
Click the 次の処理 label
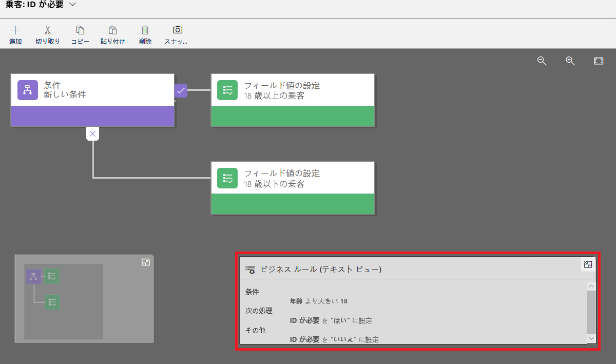point(259,311)
